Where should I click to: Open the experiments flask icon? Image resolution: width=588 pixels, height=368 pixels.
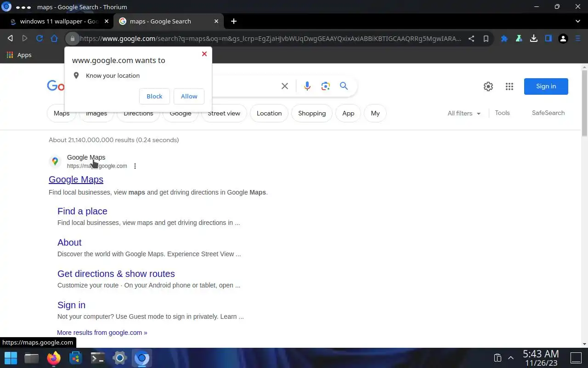coord(519,39)
